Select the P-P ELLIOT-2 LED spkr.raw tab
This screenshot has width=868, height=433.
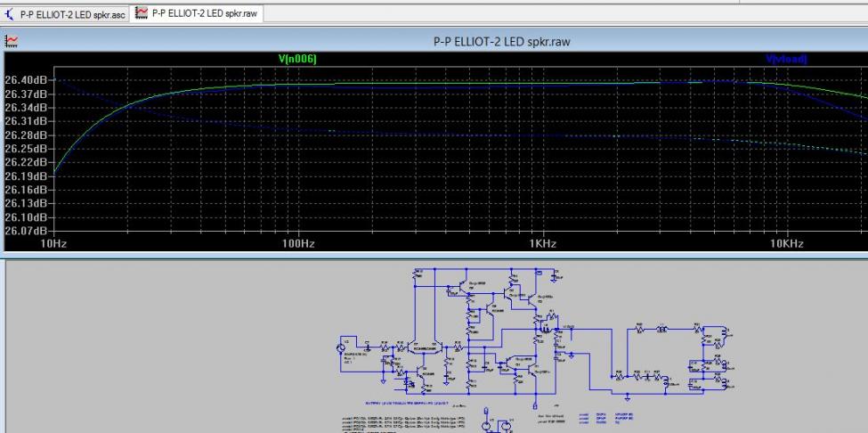click(x=204, y=13)
